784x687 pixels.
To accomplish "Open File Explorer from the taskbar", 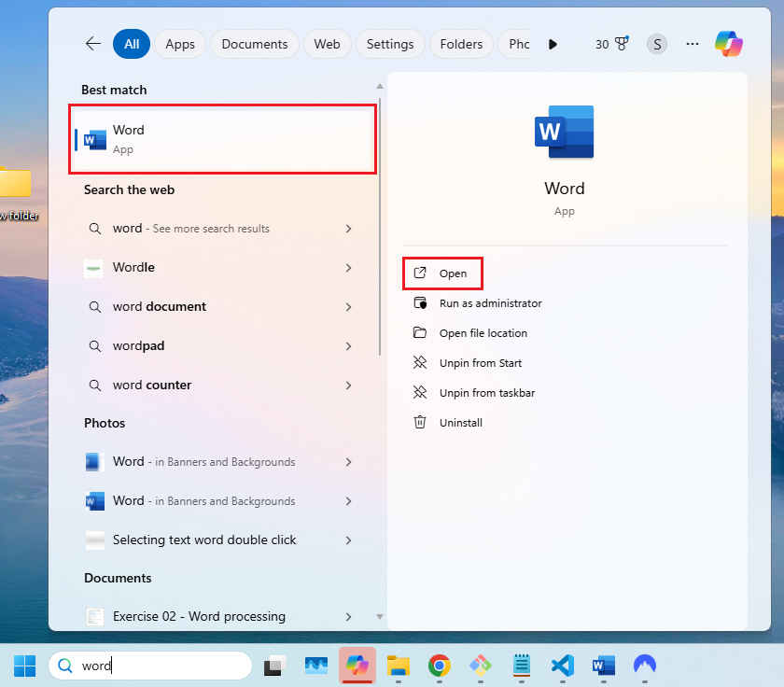I will pos(399,666).
